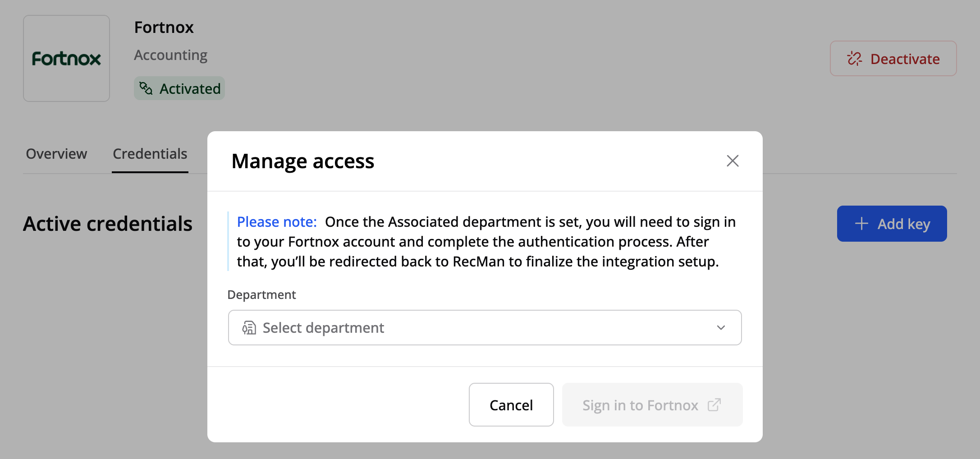The height and width of the screenshot is (459, 980).
Task: Click the Activated status text
Action: click(190, 89)
